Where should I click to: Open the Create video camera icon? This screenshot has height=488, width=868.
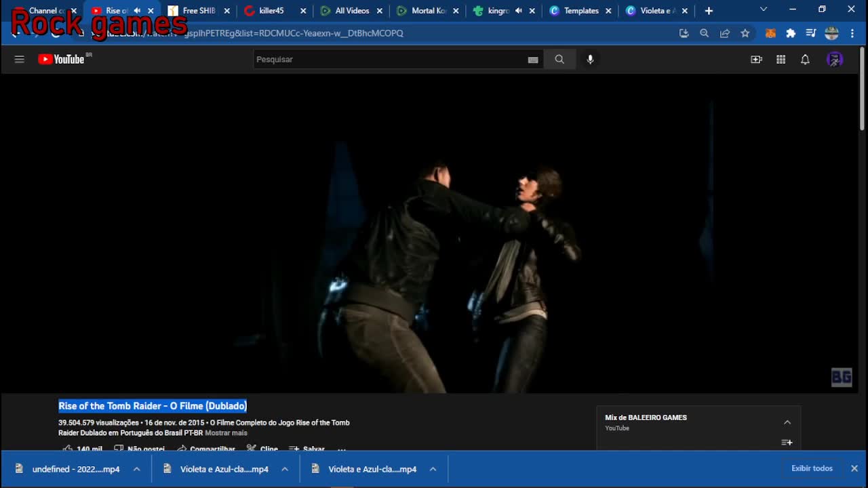pyautogui.click(x=756, y=60)
